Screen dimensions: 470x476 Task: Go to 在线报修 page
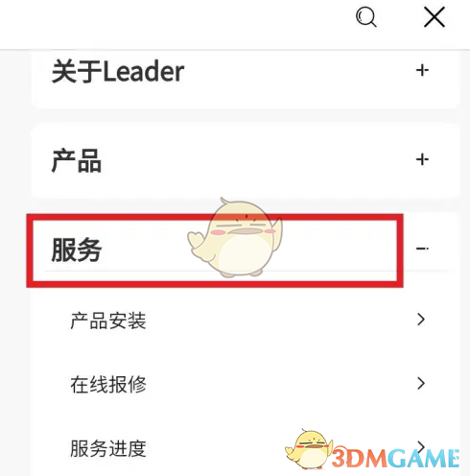[108, 384]
